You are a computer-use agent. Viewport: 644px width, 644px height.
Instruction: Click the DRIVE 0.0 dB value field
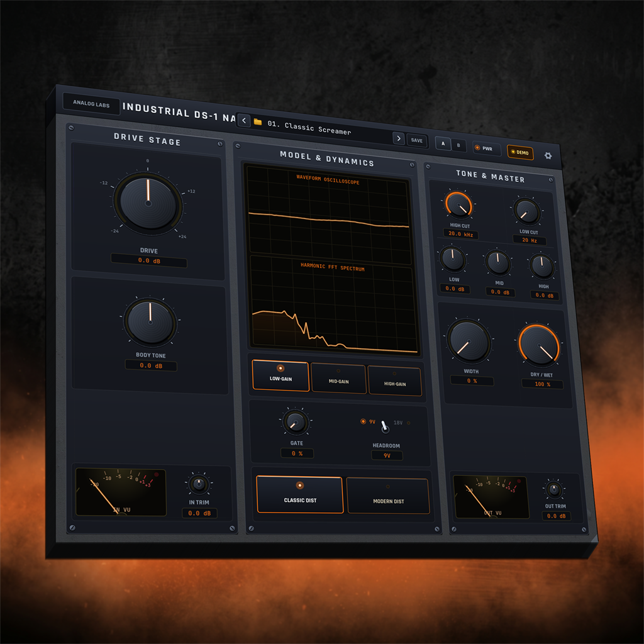point(149,261)
